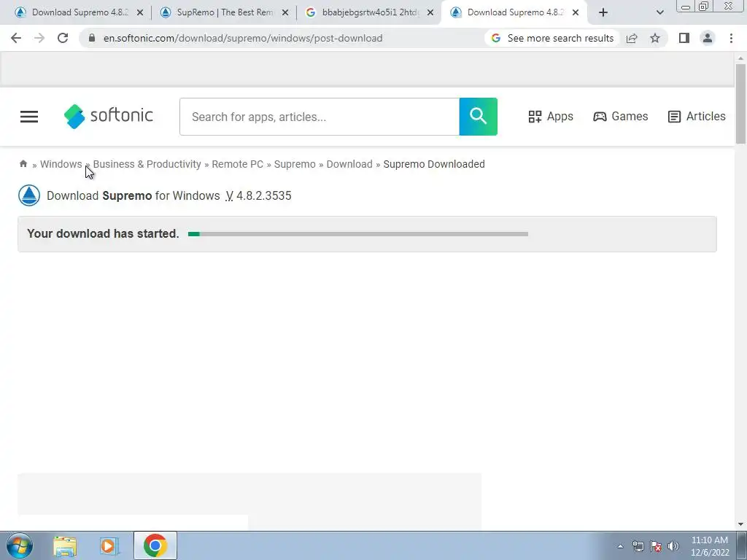Click the padlock site info icon
Screen dimensions: 747x560
(92, 38)
